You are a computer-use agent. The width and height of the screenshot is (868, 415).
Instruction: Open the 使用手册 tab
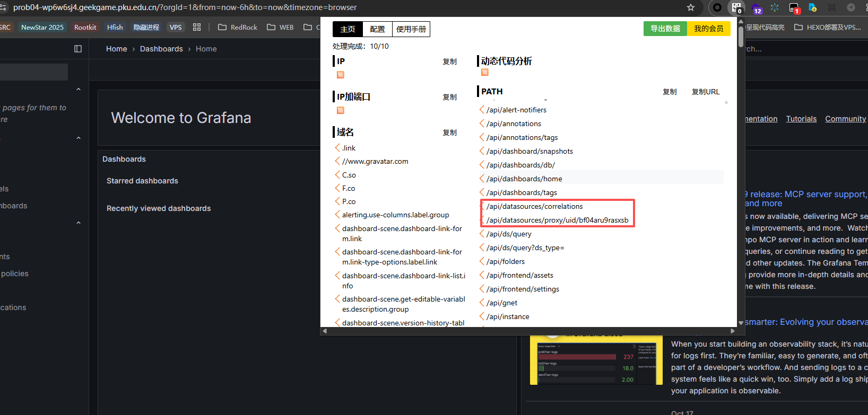click(411, 29)
